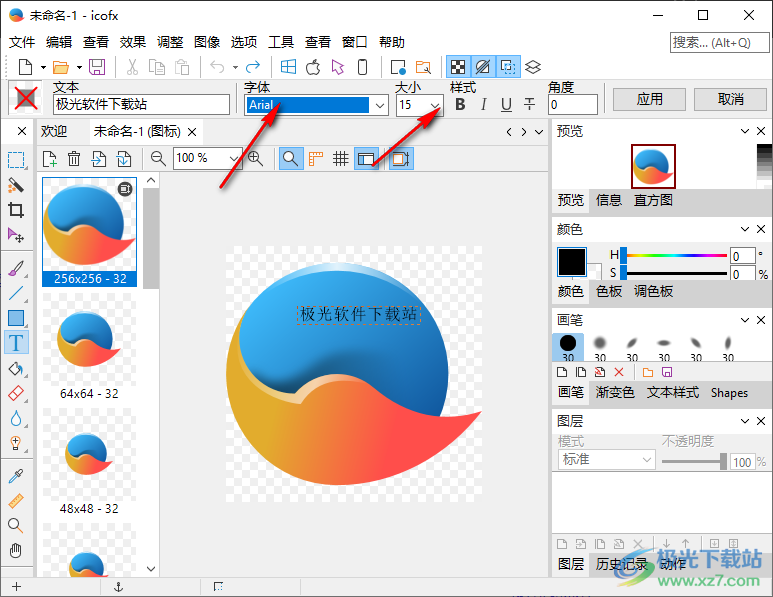Delete the selected icon image
773x597 pixels.
74,159
